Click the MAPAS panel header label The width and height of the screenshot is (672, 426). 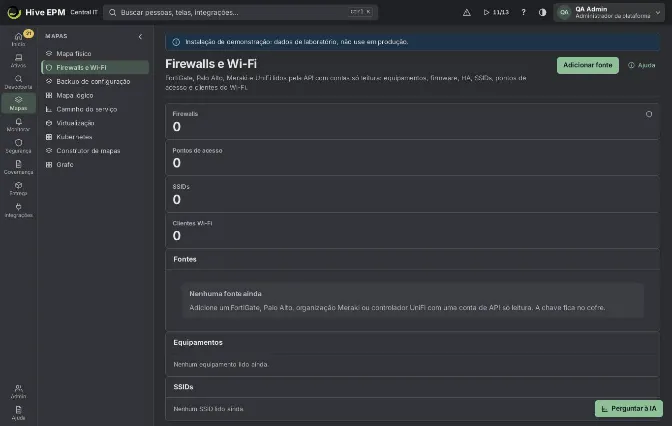[x=56, y=36]
